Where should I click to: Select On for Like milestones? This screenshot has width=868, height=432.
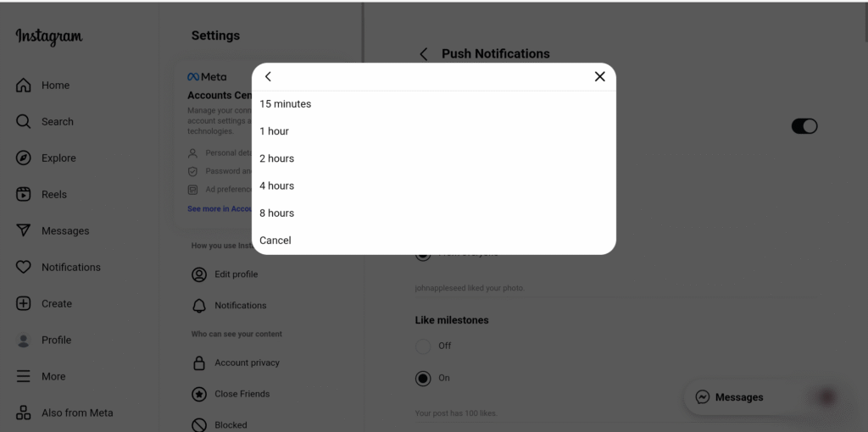[x=423, y=379]
